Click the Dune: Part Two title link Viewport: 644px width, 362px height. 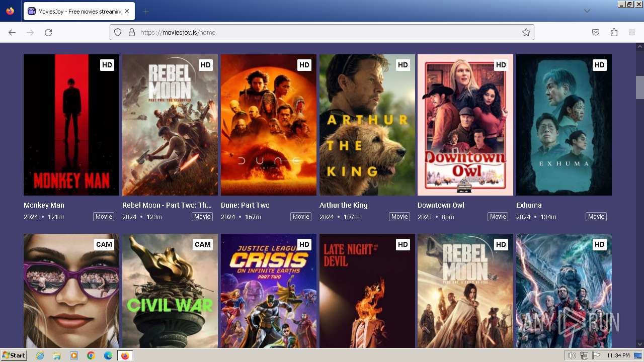click(x=245, y=205)
